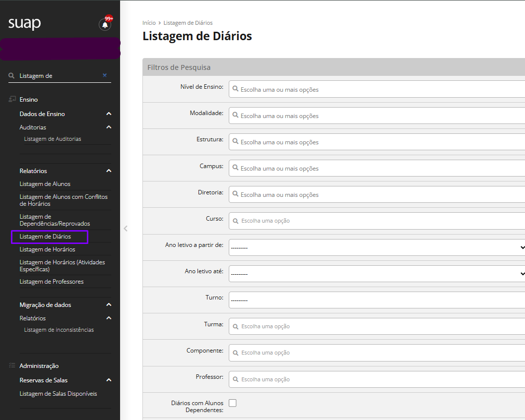The image size is (525, 420).
Task: Click the Filtros de Pesquisa header
Action: [333, 67]
